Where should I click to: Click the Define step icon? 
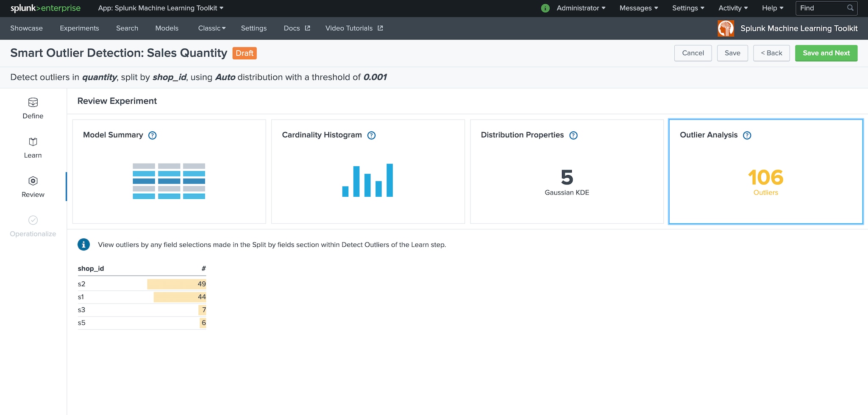tap(33, 102)
